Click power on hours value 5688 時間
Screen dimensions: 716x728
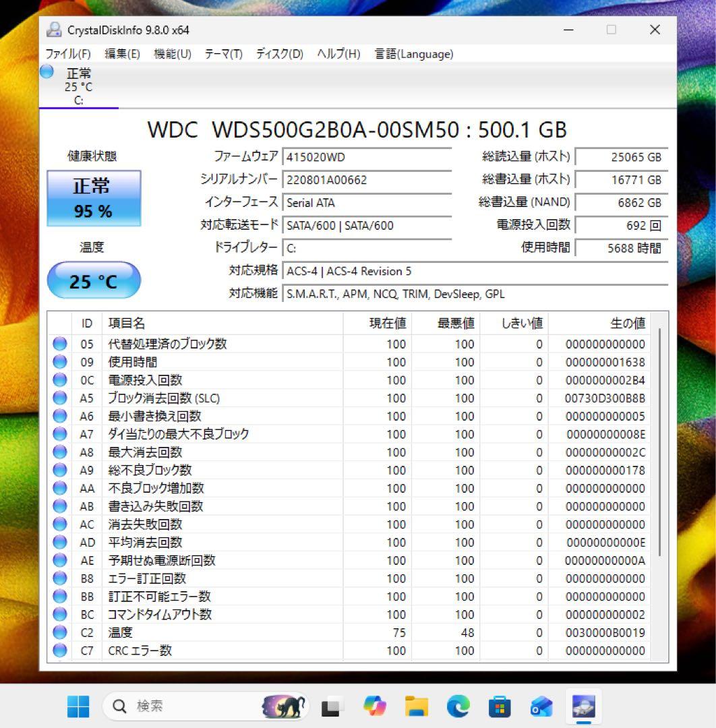(x=622, y=248)
